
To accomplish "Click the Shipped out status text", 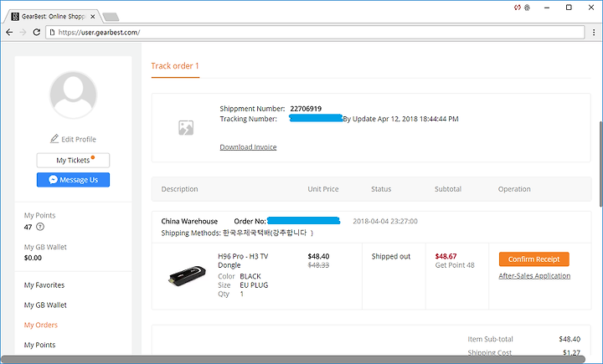I will click(x=391, y=257).
